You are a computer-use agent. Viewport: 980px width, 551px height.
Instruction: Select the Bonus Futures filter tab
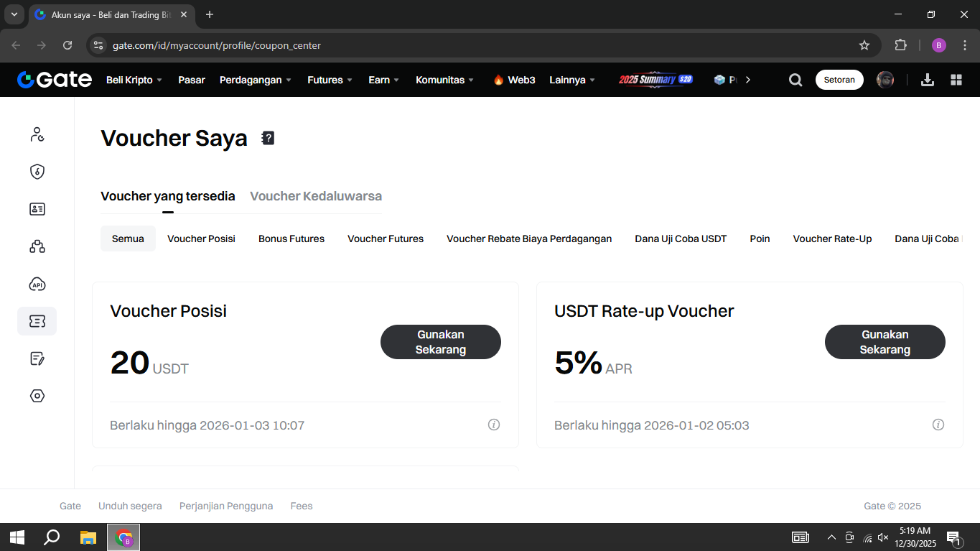click(x=291, y=239)
